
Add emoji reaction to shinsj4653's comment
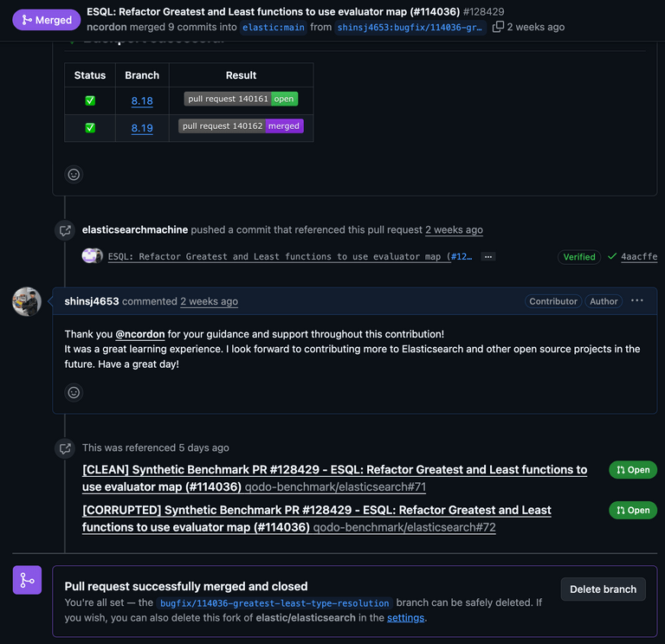point(74,392)
